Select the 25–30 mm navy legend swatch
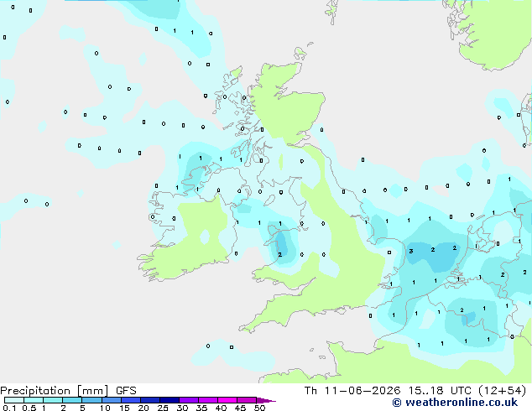Viewport: 532px width, 411px height. click(x=170, y=400)
